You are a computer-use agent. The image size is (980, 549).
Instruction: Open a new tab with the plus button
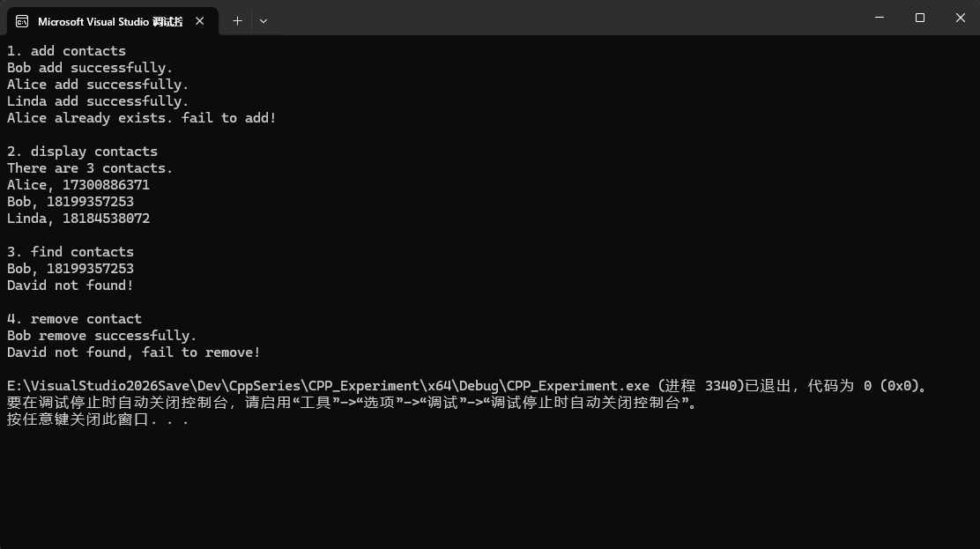point(236,20)
